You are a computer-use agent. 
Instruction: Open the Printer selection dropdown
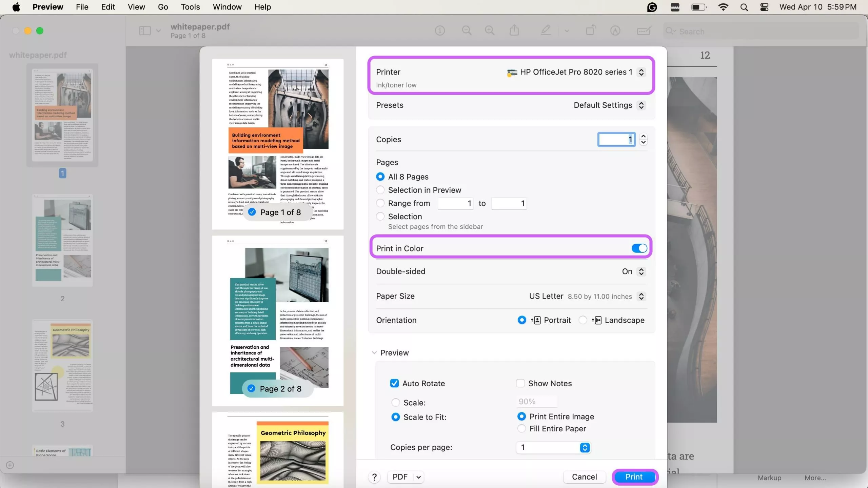click(640, 72)
